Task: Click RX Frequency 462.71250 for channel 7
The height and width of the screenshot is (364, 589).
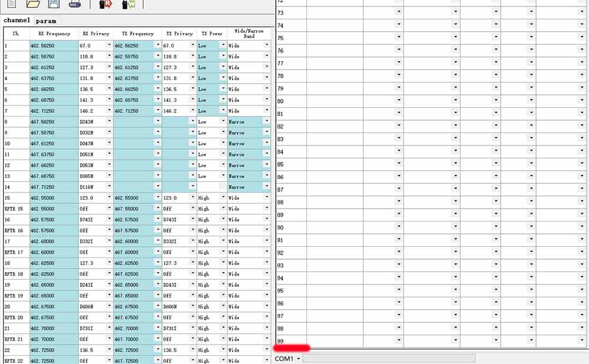Action: pyautogui.click(x=54, y=111)
